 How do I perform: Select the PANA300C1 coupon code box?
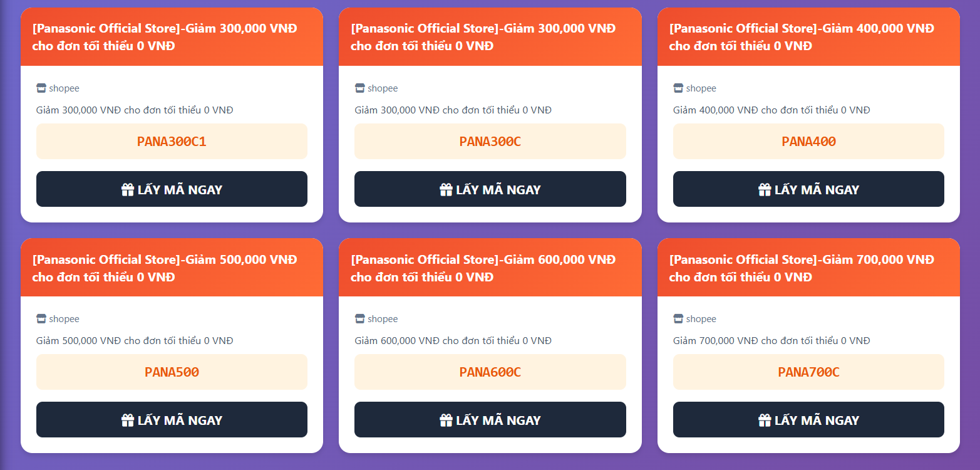pos(172,142)
